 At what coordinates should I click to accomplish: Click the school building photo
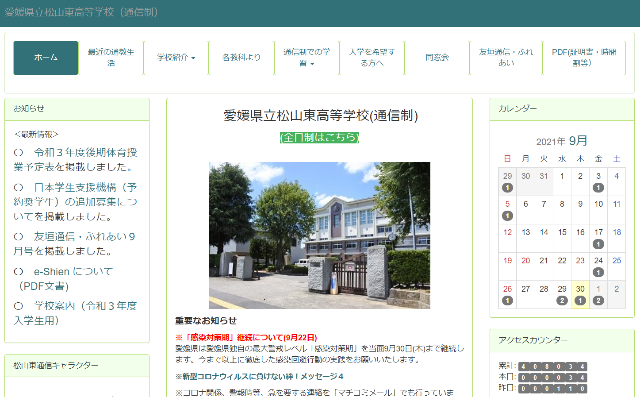pyautogui.click(x=319, y=235)
